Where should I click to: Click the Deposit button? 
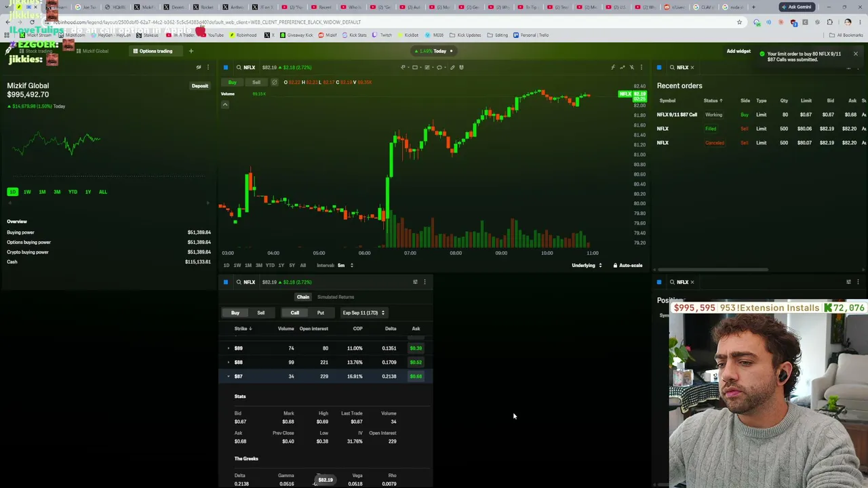pos(199,86)
